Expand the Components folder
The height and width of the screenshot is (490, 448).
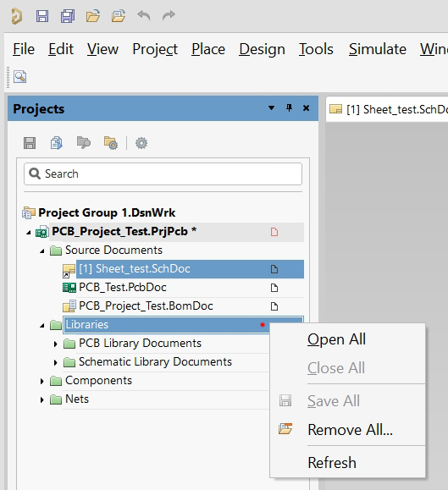click(x=41, y=381)
